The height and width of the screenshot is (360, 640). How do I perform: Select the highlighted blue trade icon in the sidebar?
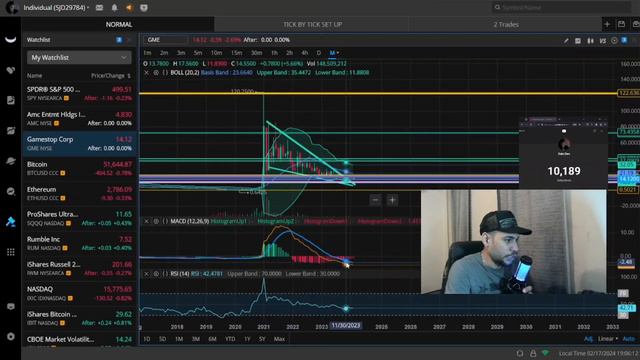tap(11, 222)
